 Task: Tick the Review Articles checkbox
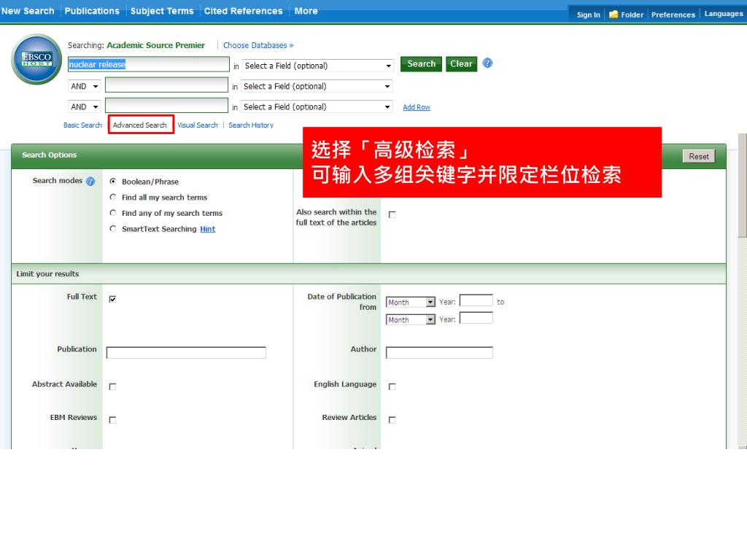[x=392, y=420]
